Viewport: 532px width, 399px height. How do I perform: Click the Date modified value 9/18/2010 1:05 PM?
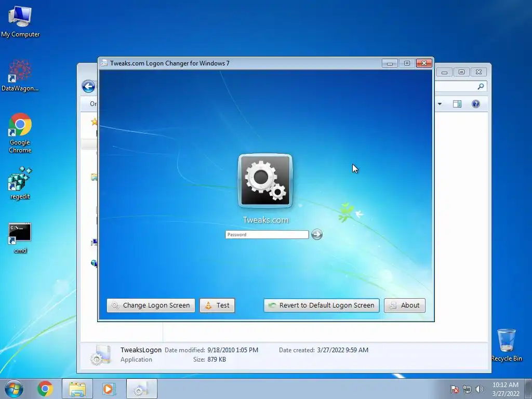click(x=233, y=350)
